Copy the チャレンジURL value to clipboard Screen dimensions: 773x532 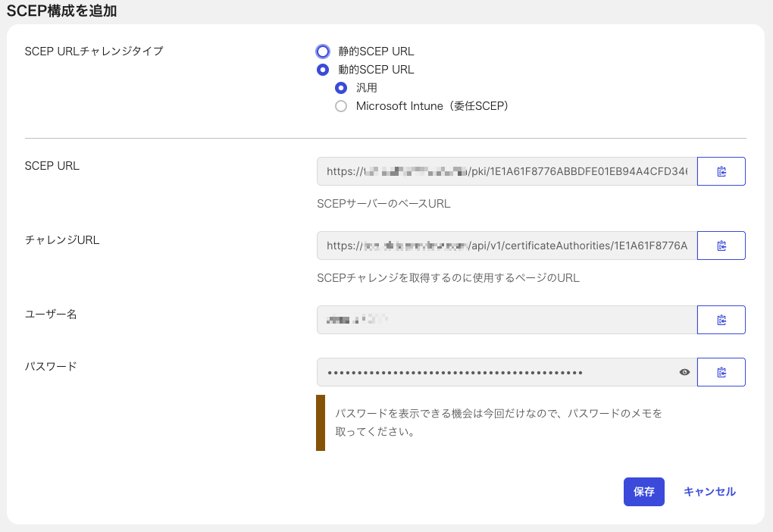click(721, 246)
